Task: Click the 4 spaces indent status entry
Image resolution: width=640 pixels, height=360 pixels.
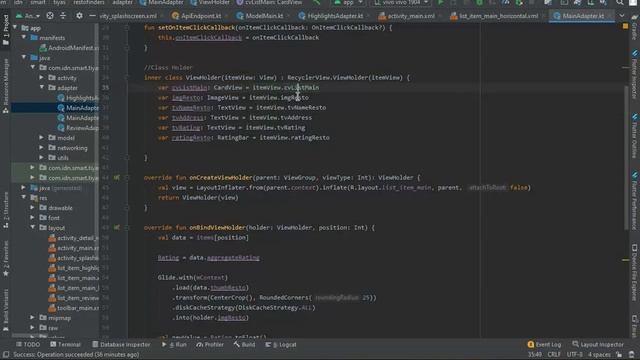Action: pyautogui.click(x=599, y=354)
